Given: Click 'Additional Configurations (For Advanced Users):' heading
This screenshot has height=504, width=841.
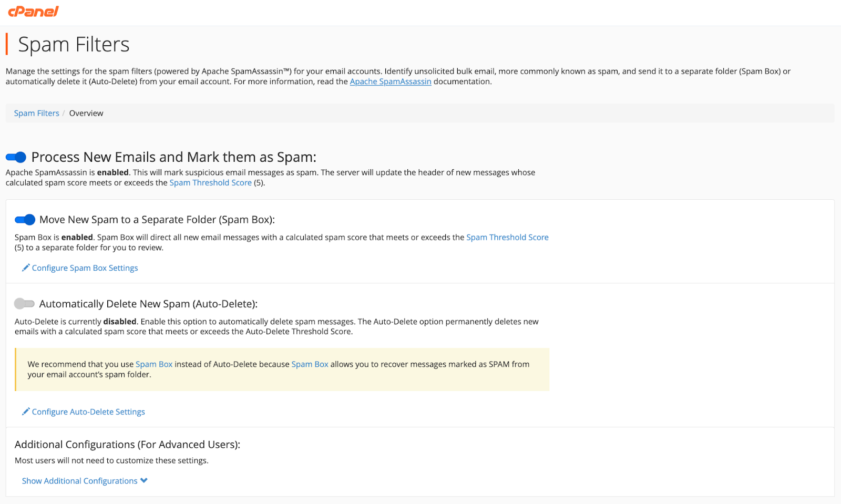Looking at the screenshot, I should (128, 445).
